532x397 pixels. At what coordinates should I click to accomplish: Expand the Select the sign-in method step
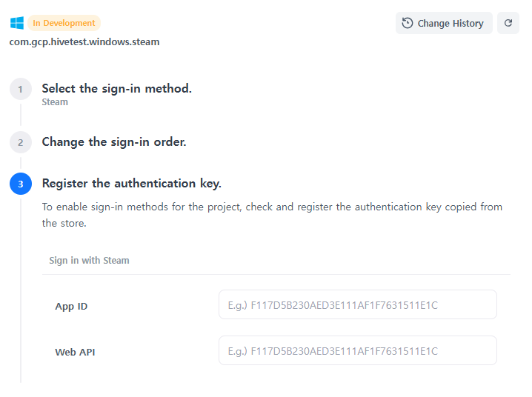116,89
